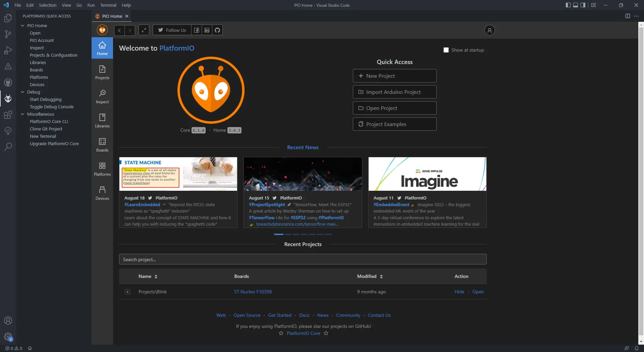This screenshot has width=644, height=352.
Task: Toggle Show at startup checkbox
Action: pyautogui.click(x=446, y=50)
